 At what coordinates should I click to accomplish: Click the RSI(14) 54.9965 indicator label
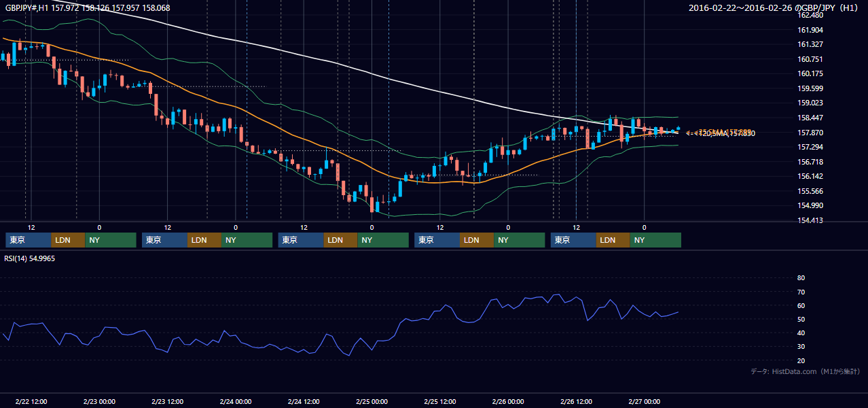point(30,258)
